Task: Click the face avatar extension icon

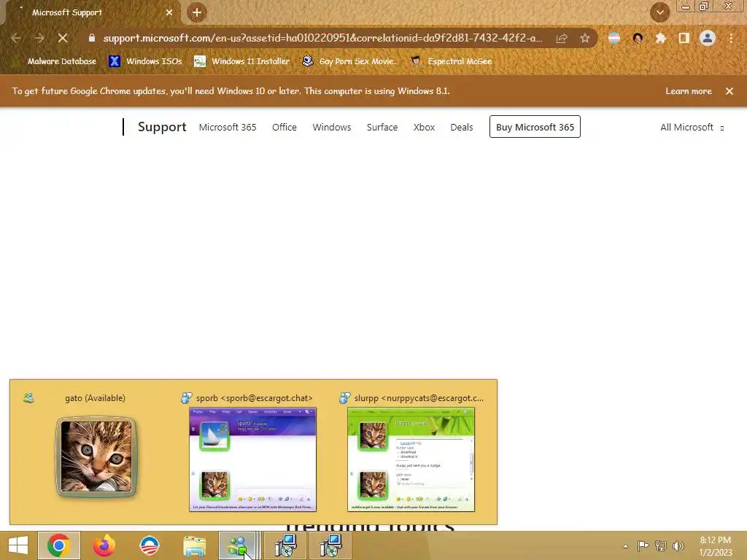Action: tap(638, 38)
